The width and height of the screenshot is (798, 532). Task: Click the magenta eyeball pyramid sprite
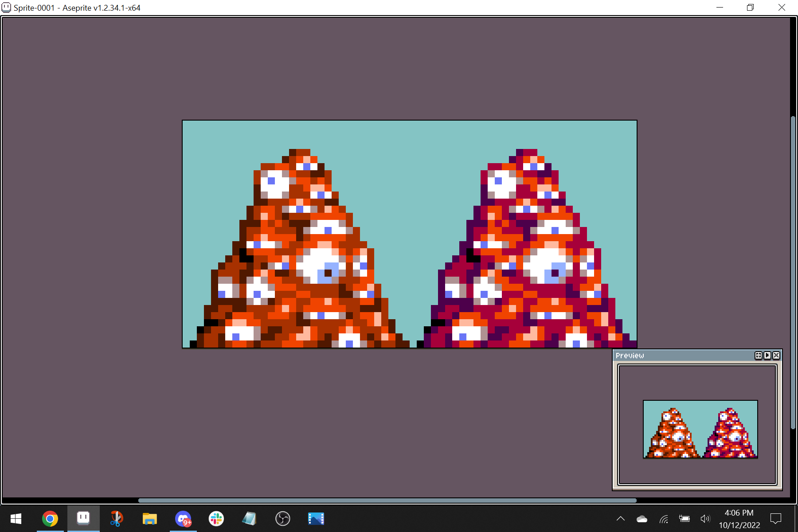(527, 249)
